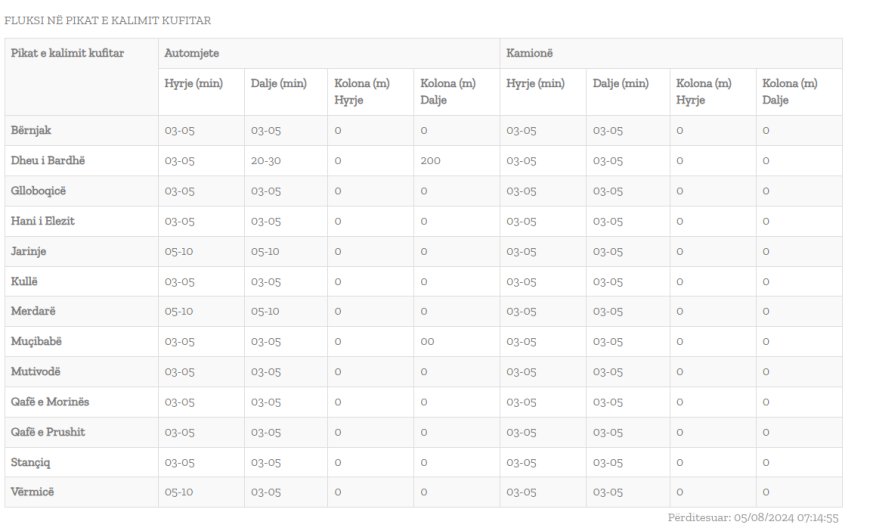870x531 pixels.
Task: Click the Bërnjak row label
Action: pyautogui.click(x=31, y=130)
